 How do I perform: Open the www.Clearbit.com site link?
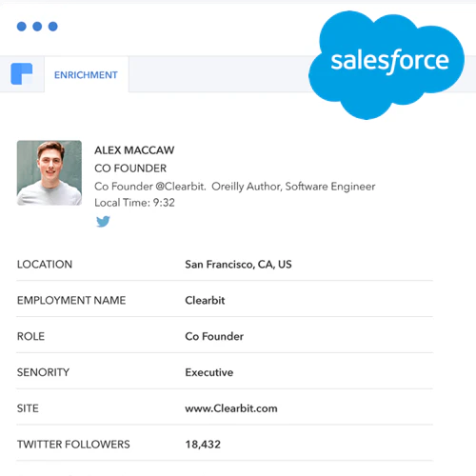coord(231,408)
